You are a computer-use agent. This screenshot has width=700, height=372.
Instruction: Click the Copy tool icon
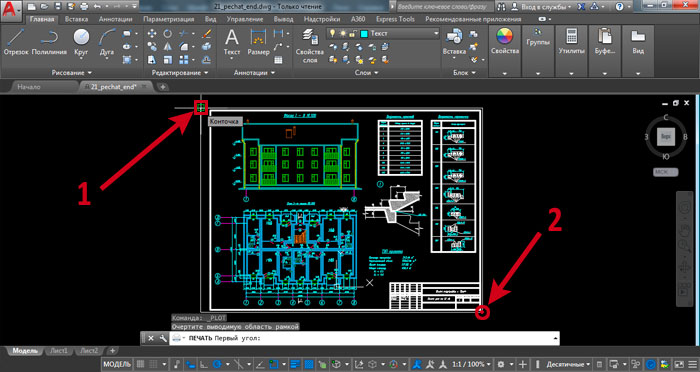(152, 46)
